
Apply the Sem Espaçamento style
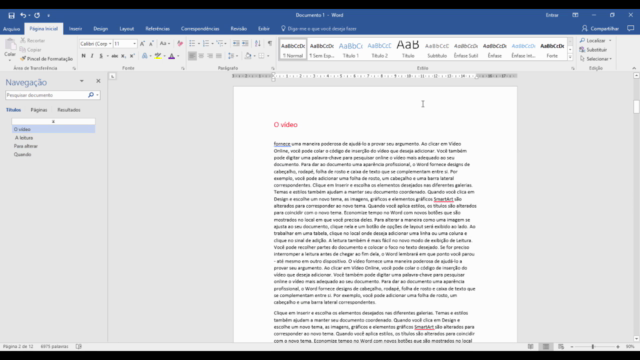pos(322,49)
